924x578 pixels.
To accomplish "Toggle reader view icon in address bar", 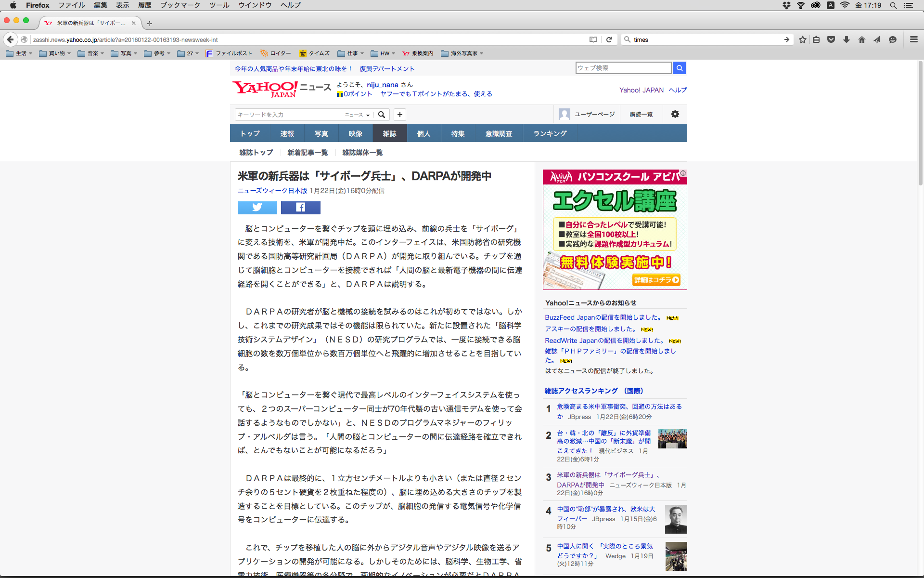I will [x=593, y=39].
